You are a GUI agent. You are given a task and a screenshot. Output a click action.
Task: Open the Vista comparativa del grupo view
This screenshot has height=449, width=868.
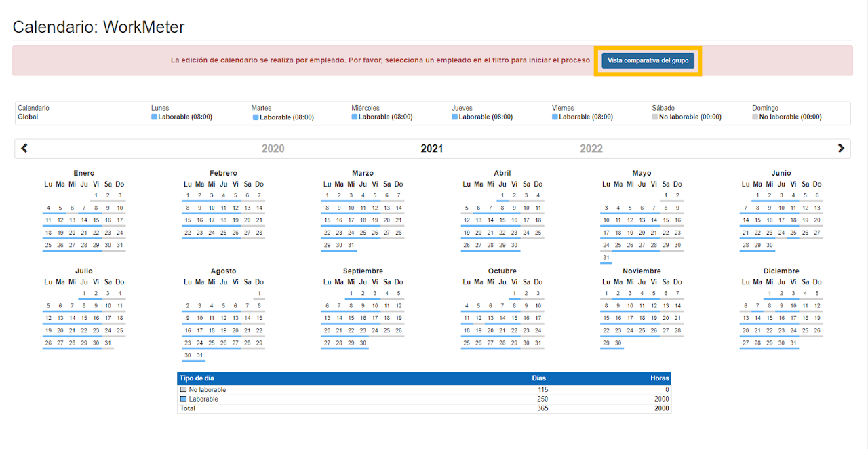tap(648, 60)
